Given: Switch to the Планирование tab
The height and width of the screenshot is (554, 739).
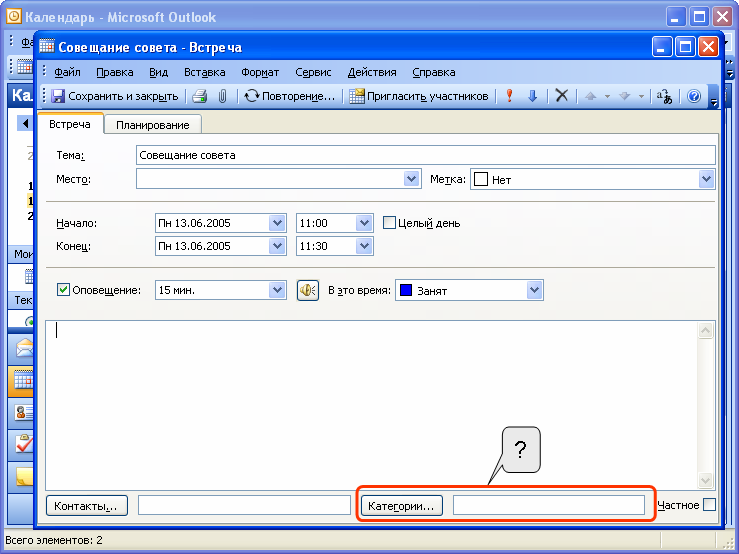Looking at the screenshot, I should tap(153, 125).
